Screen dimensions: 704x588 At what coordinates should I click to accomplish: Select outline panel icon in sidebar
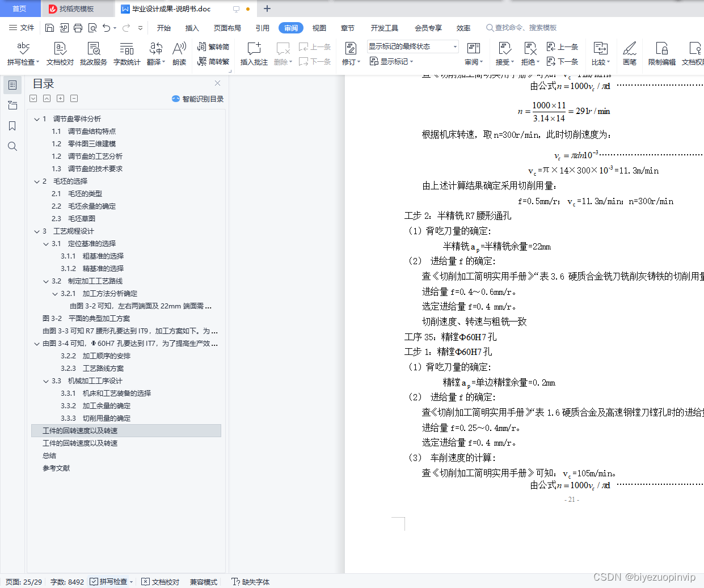pos(12,85)
